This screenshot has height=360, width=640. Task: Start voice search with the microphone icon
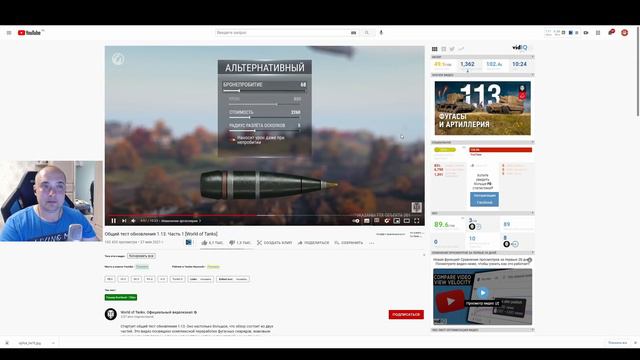tap(381, 33)
